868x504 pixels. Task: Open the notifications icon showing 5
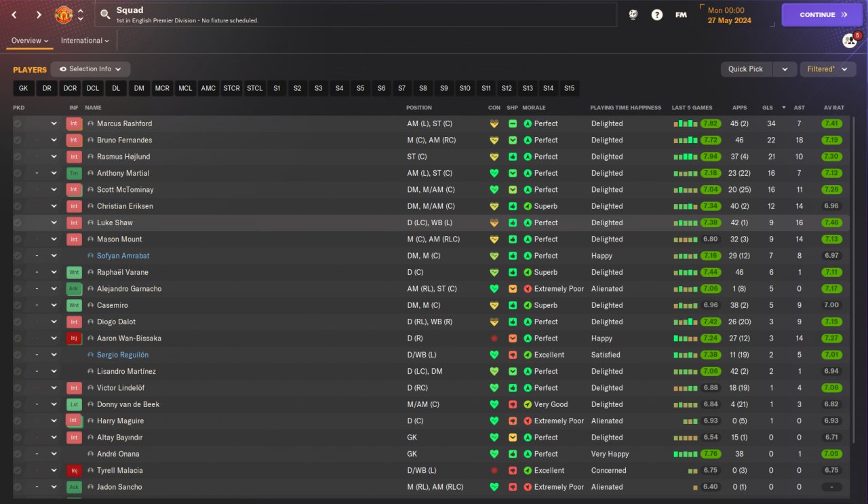850,41
